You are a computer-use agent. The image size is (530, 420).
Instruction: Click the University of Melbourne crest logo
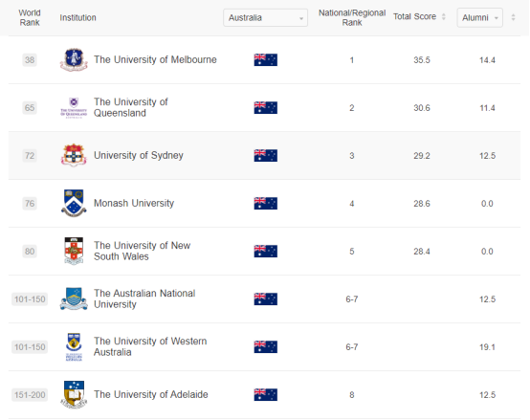point(74,60)
